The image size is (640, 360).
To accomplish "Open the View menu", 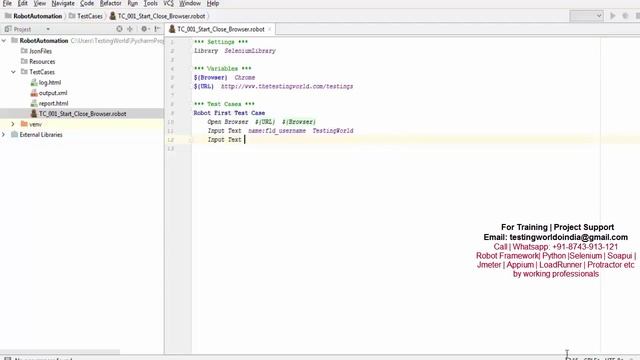I will click(40, 3).
